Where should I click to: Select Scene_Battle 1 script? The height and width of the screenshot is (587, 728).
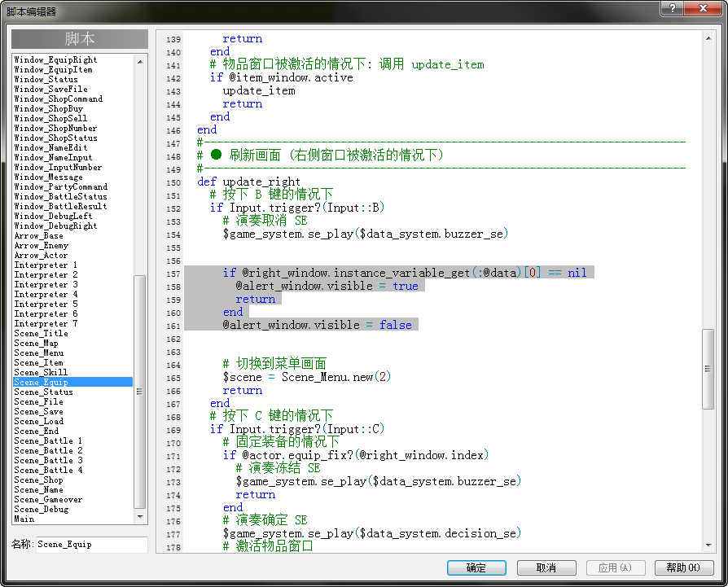[x=48, y=440]
